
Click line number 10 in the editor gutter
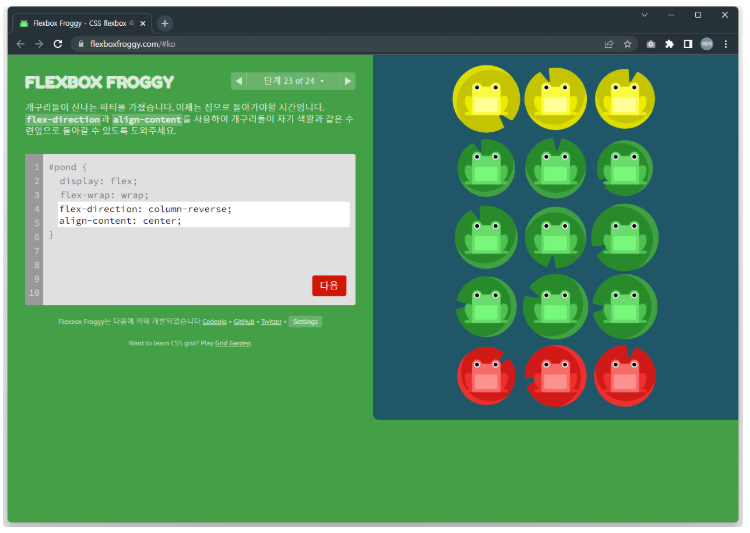click(x=34, y=292)
